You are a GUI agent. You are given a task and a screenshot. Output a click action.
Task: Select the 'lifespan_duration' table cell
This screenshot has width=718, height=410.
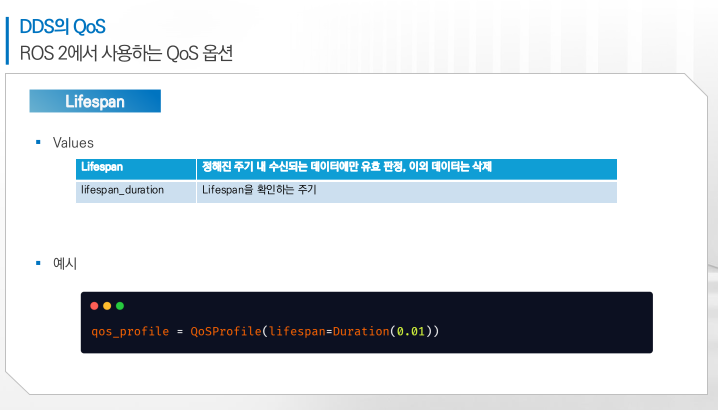[x=136, y=192]
